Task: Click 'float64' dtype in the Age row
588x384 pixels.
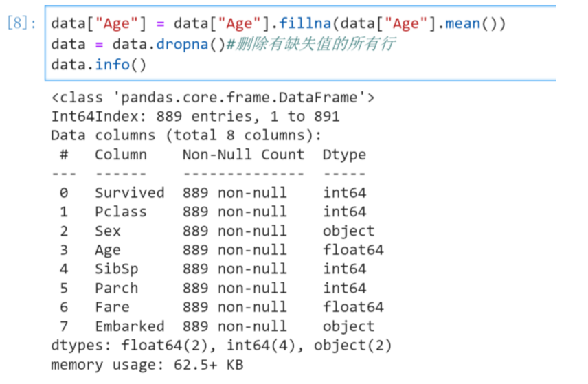Action: [353, 250]
